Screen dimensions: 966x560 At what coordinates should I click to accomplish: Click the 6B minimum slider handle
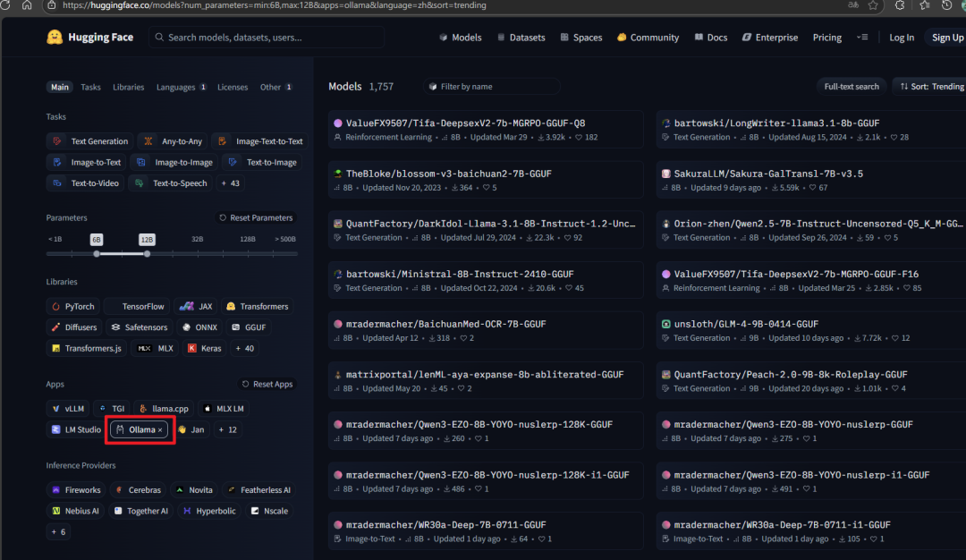tap(97, 254)
